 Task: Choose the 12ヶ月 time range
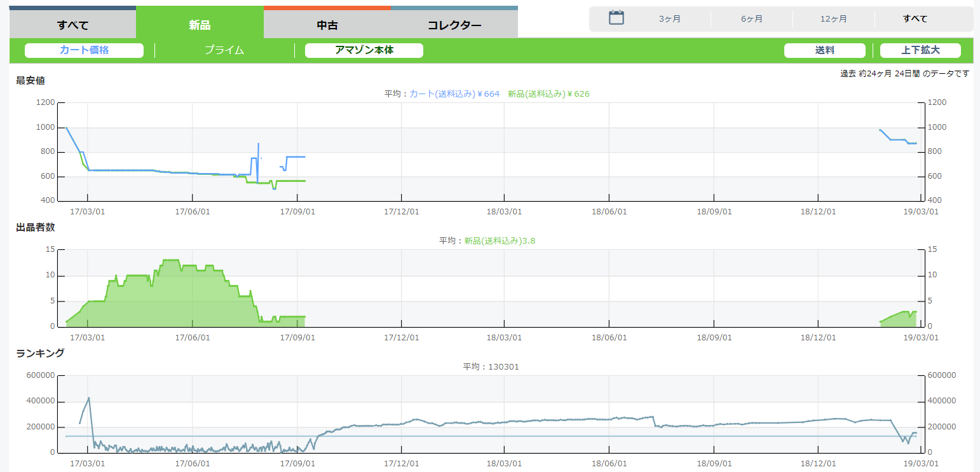(833, 19)
